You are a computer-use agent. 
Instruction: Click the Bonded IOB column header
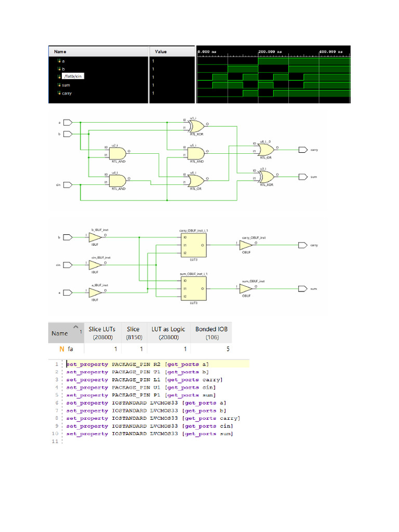(x=211, y=333)
